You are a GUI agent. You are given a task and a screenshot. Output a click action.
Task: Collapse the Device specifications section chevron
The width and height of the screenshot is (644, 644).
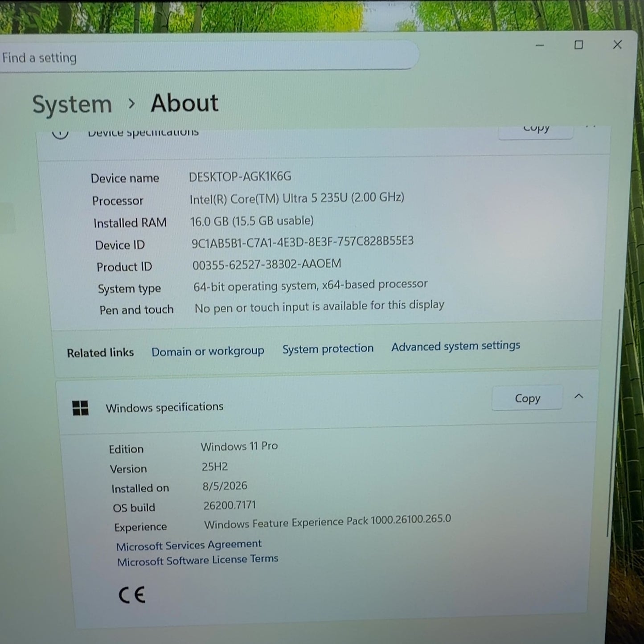pyautogui.click(x=591, y=128)
